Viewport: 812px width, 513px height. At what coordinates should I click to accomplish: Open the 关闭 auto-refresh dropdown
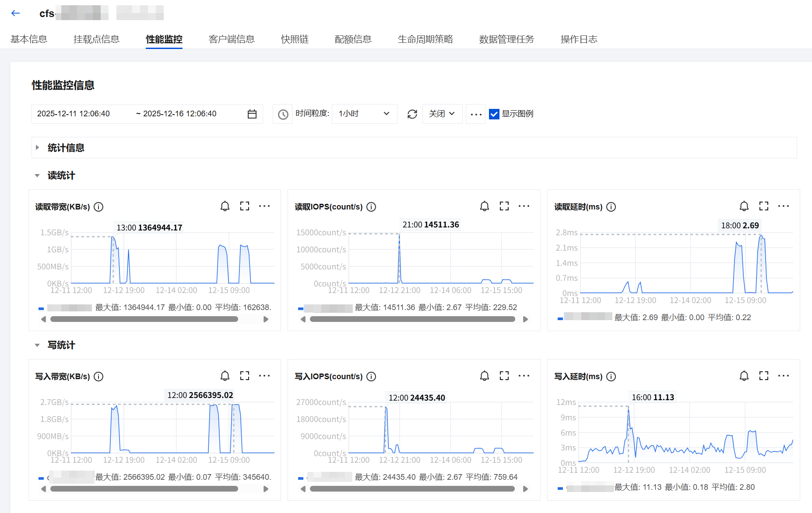(x=442, y=114)
